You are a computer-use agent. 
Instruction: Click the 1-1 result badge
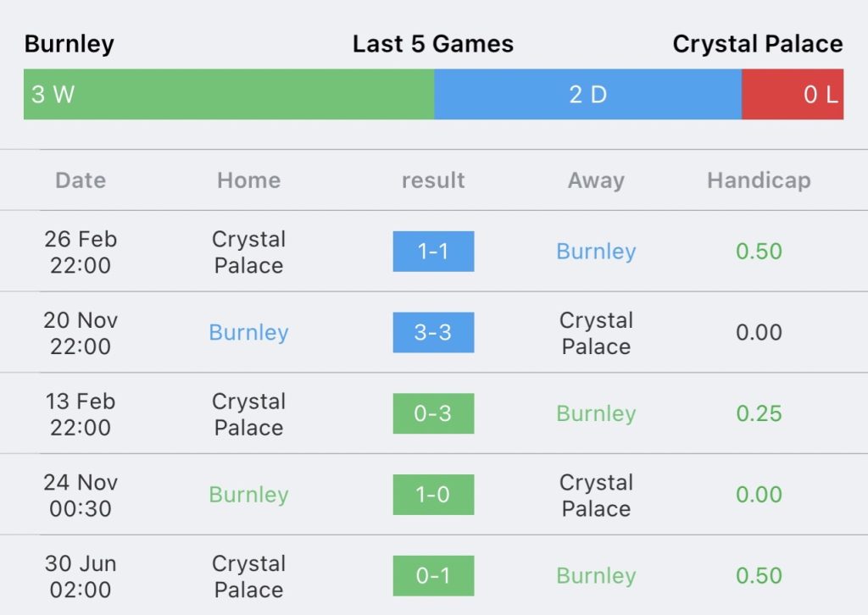pyautogui.click(x=433, y=252)
